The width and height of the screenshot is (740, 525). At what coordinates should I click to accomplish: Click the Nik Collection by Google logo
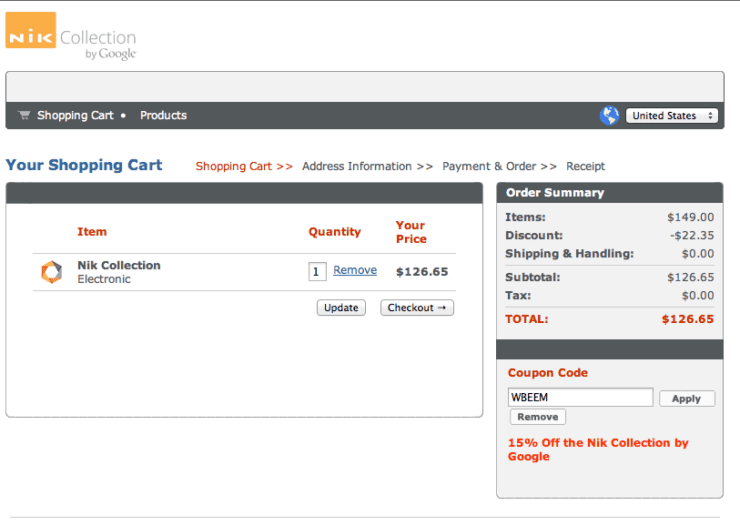[x=71, y=36]
